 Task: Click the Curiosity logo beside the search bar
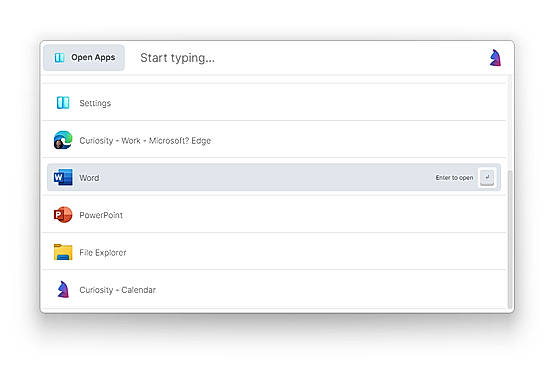(495, 58)
